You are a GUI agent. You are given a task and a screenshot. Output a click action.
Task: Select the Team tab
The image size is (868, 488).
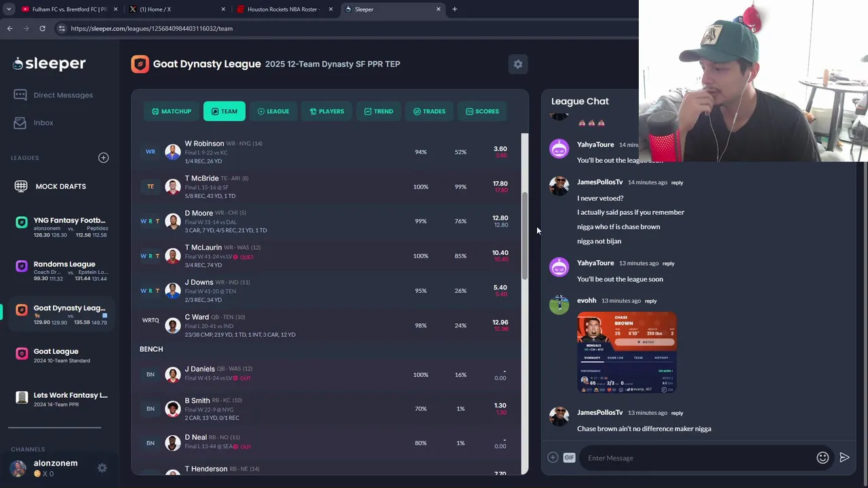(x=224, y=111)
